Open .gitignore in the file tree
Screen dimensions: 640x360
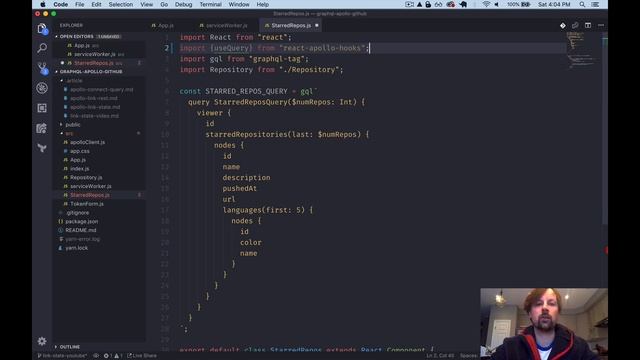click(x=77, y=213)
